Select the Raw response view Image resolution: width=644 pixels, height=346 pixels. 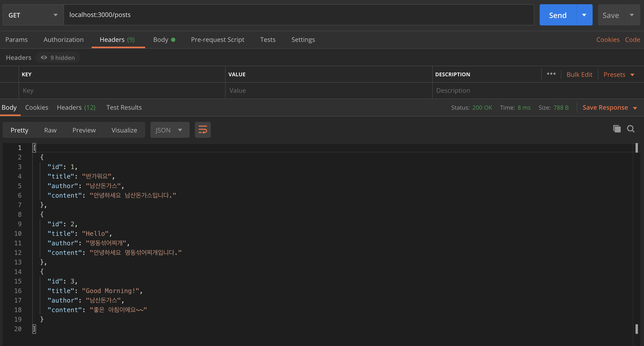[50, 130]
